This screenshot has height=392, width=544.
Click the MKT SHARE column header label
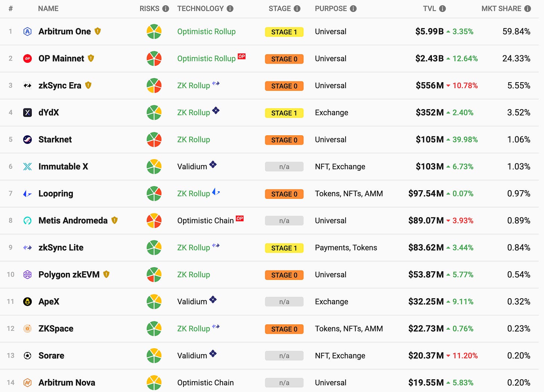[x=501, y=9]
